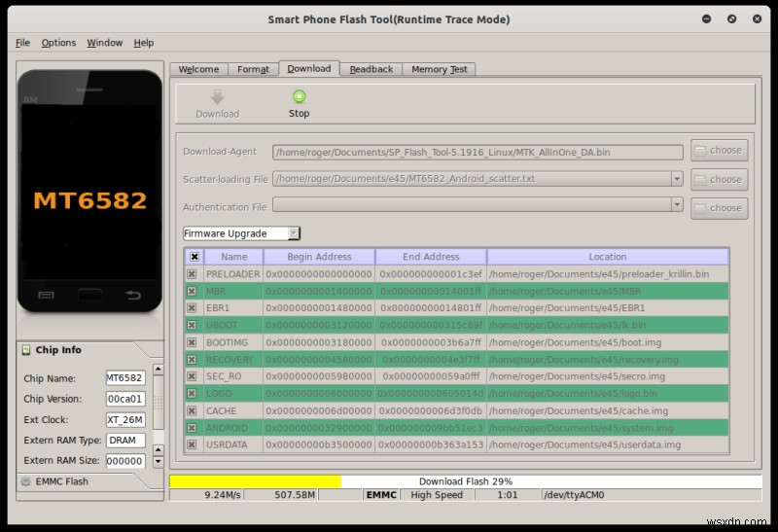778x532 pixels.
Task: Open the Help menu
Action: [144, 43]
